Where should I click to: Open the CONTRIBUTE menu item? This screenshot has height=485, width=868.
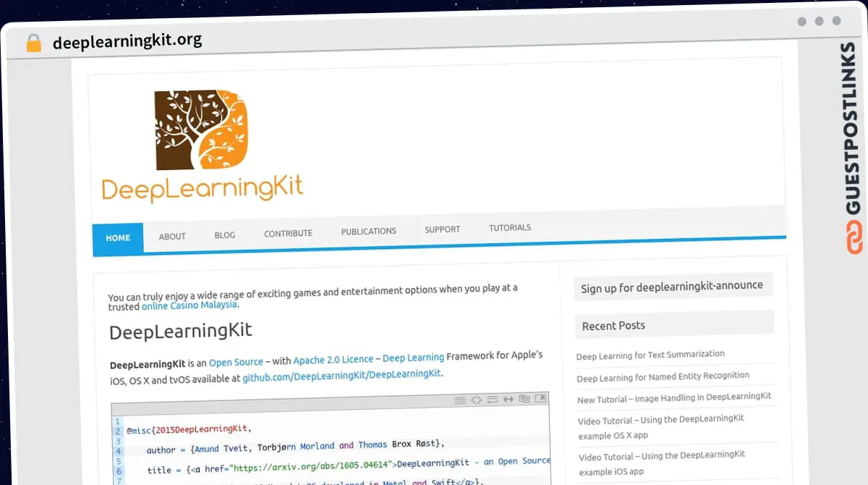point(288,233)
